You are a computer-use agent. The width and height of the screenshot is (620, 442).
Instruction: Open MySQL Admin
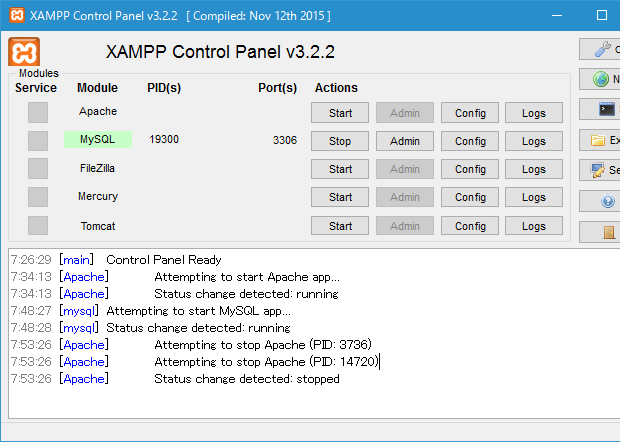(x=405, y=141)
